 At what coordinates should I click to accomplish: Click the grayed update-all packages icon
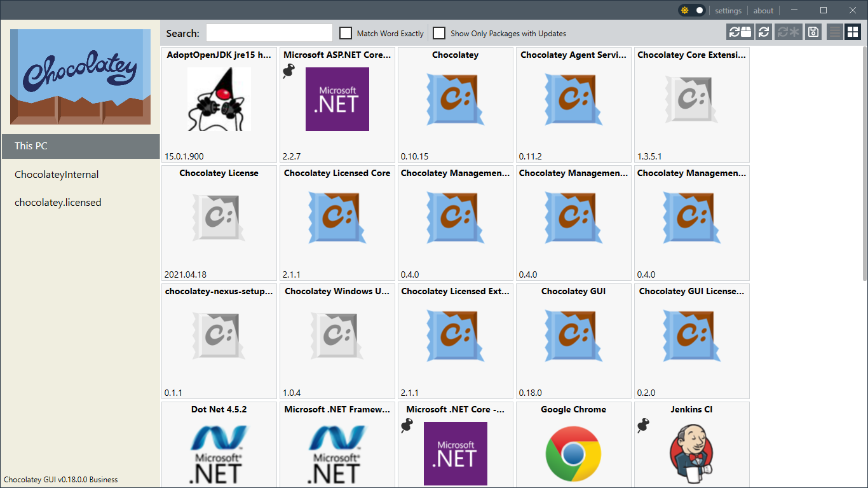tap(789, 32)
